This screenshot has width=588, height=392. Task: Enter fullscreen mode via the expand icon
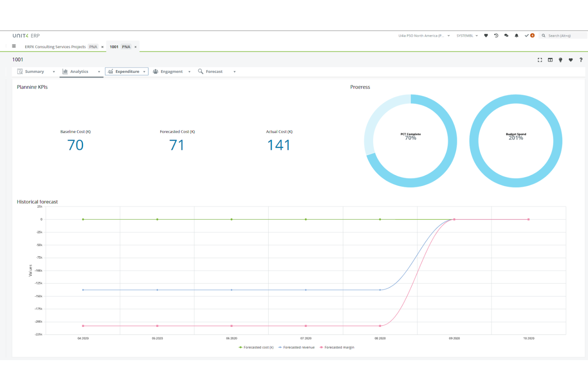(540, 60)
